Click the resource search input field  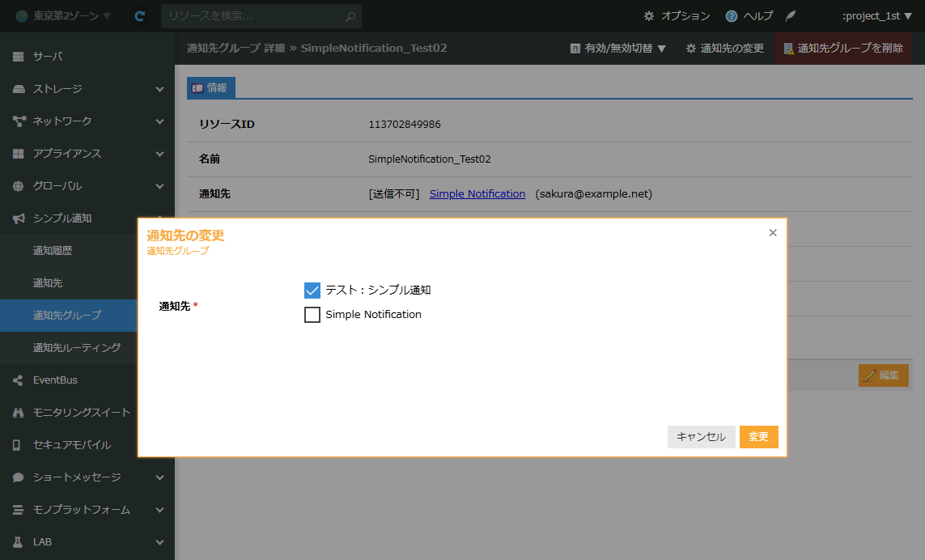252,16
